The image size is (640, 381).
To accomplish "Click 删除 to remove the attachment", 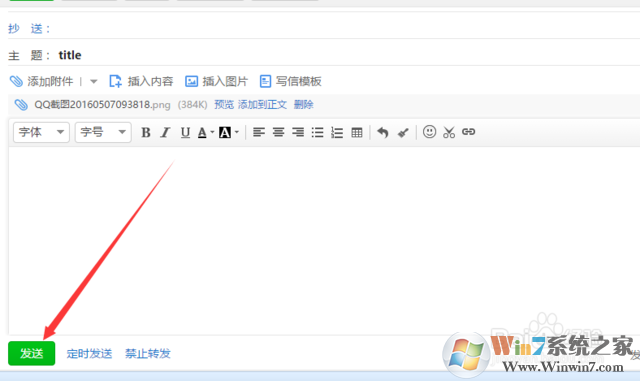I will pyautogui.click(x=303, y=105).
